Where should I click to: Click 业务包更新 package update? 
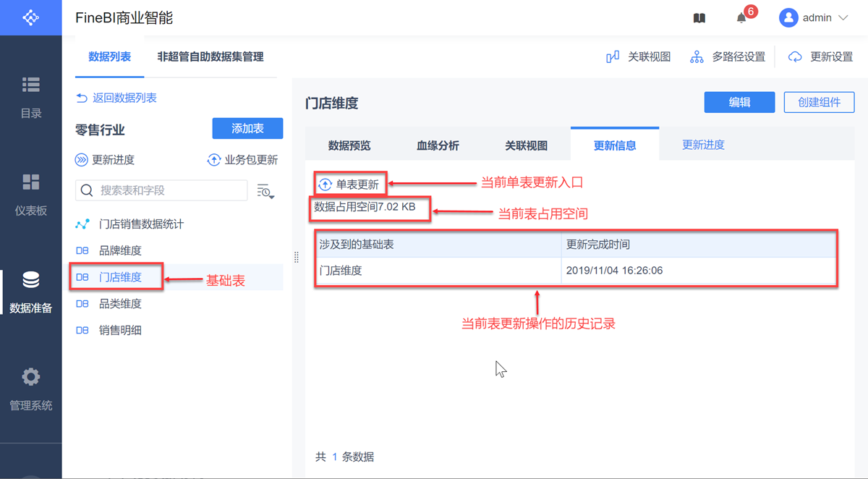click(x=243, y=160)
